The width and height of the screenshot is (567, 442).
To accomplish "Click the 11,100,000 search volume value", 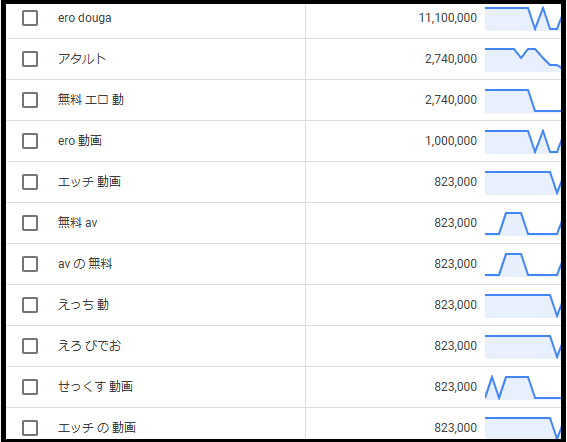I will coord(448,18).
